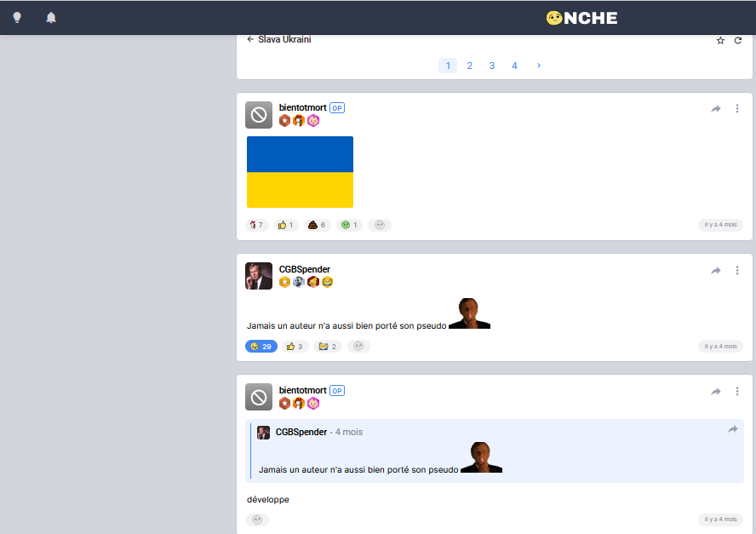This screenshot has height=534, width=756.
Task: Refresh the topic with reload icon
Action: (738, 40)
